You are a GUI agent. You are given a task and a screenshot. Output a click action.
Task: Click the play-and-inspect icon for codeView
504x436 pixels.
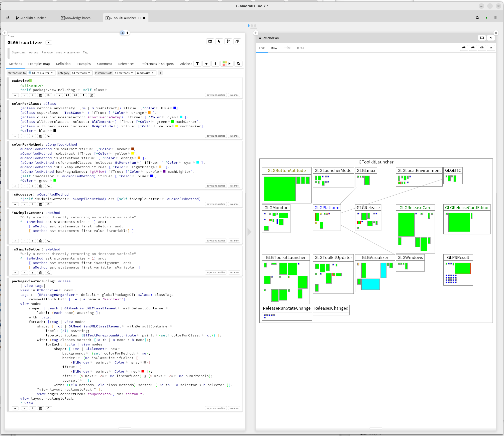(67, 95)
